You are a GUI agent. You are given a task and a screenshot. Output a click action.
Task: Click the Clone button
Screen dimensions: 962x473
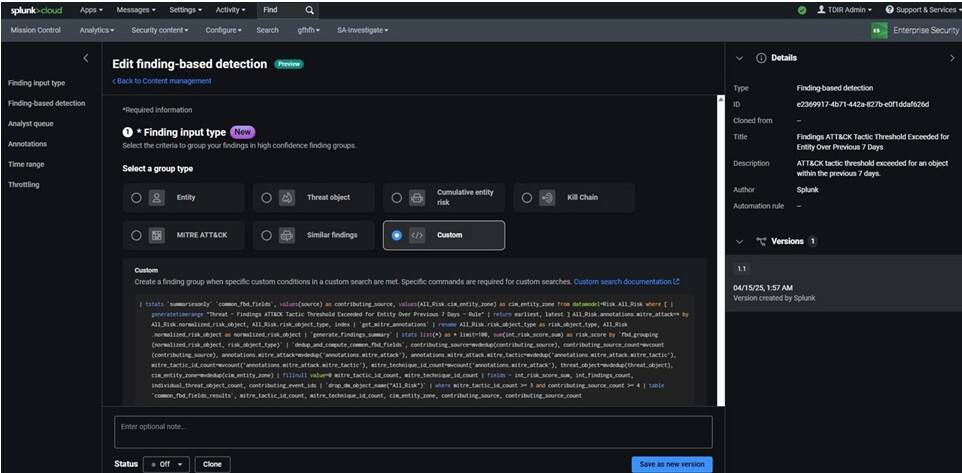coord(212,464)
